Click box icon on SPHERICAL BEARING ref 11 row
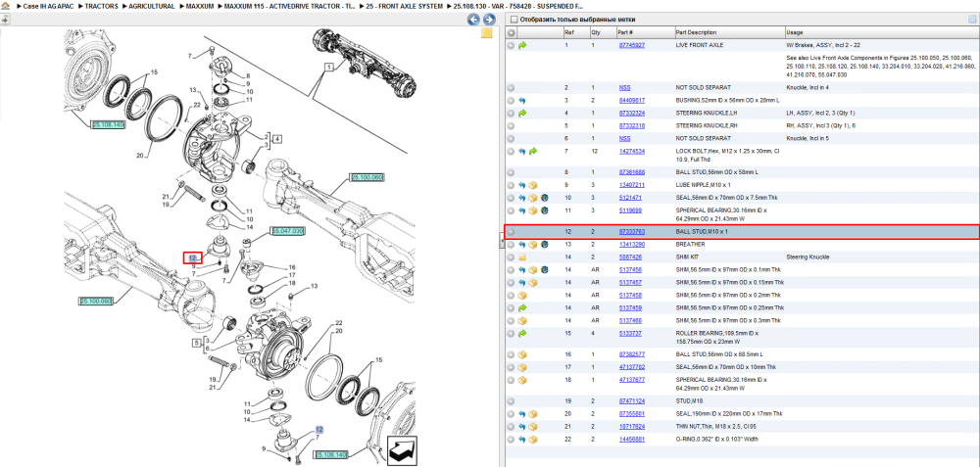 tap(534, 210)
